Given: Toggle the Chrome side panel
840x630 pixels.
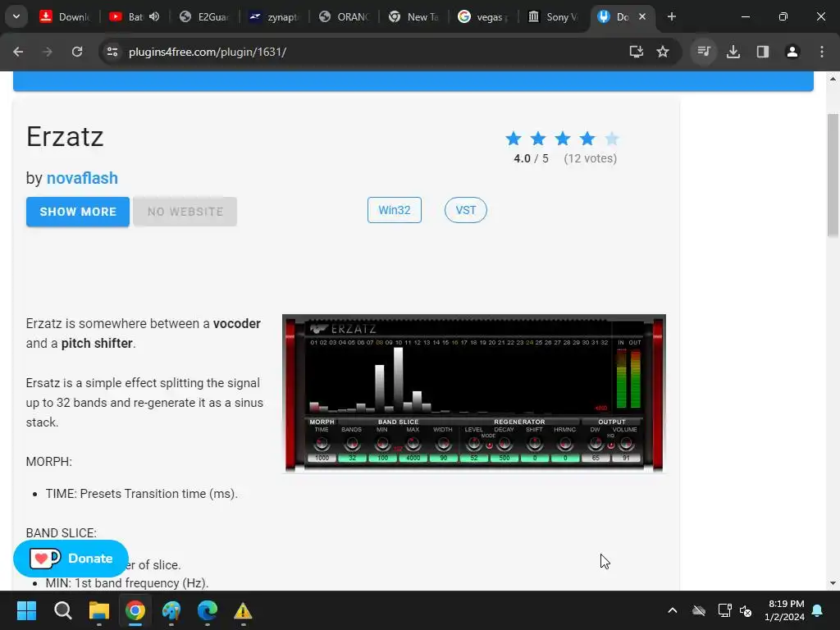Looking at the screenshot, I should 763,52.
